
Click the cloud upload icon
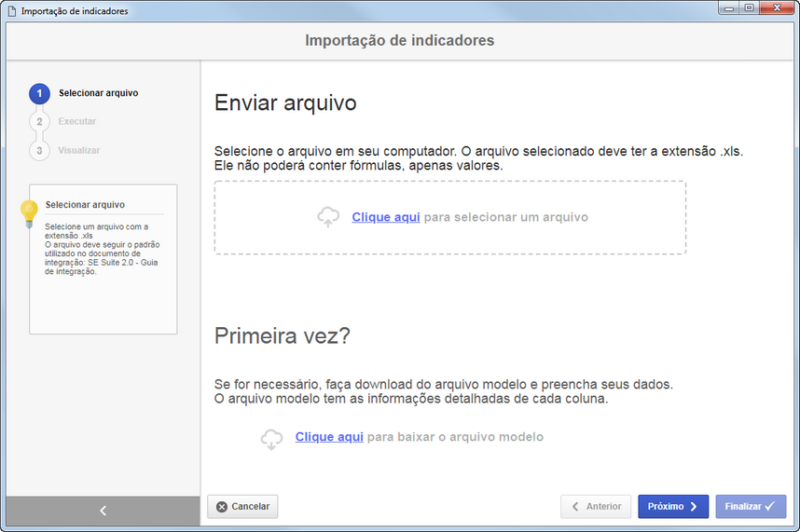[328, 216]
